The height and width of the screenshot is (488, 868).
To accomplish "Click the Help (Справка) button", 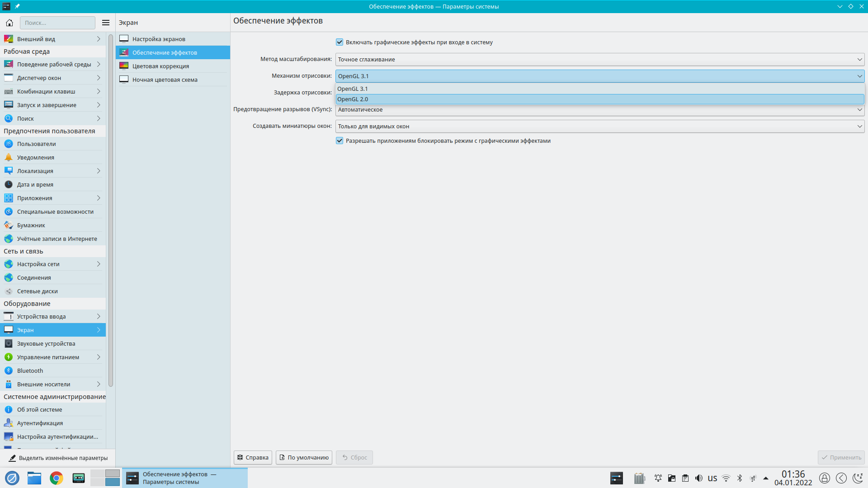I will (x=253, y=457).
